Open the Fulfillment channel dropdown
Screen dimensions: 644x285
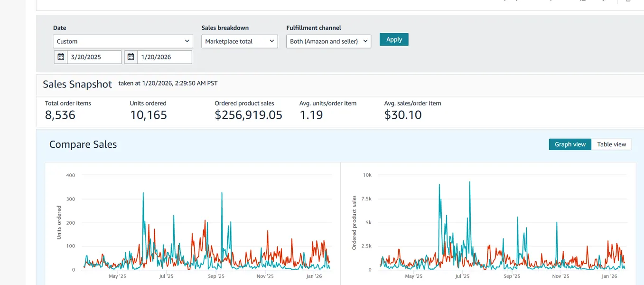click(x=329, y=41)
